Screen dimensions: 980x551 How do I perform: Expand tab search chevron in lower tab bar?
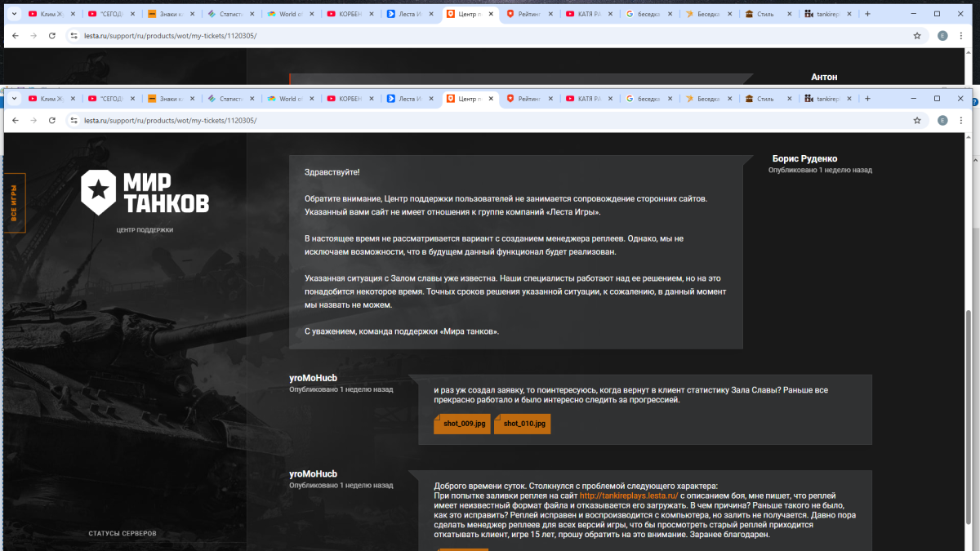(x=14, y=99)
